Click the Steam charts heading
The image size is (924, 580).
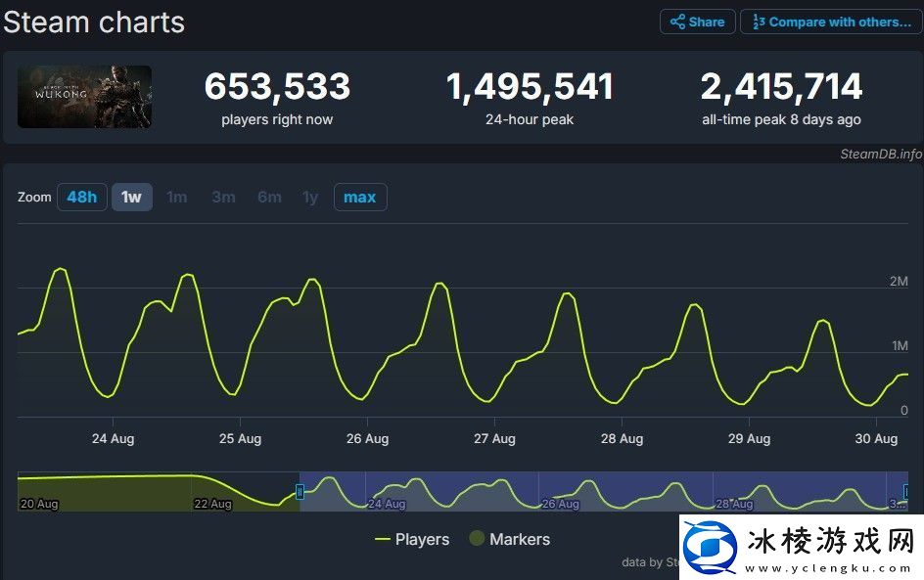point(94,22)
